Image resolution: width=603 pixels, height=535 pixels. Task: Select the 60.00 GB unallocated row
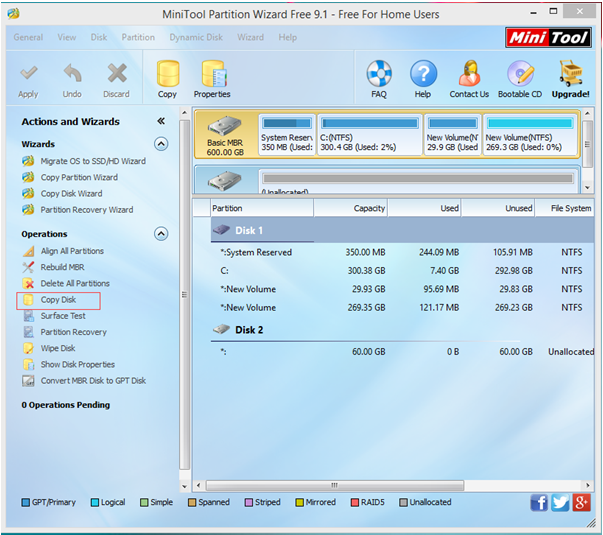click(402, 352)
